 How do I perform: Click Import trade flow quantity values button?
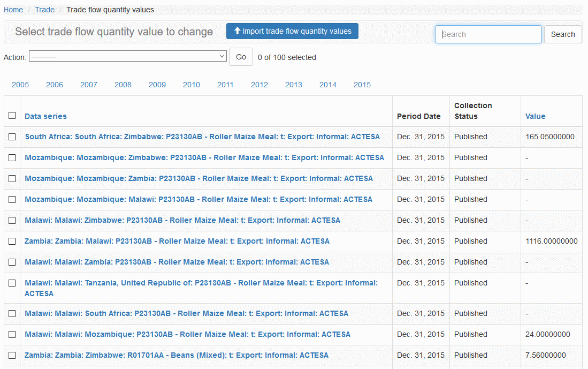(292, 31)
